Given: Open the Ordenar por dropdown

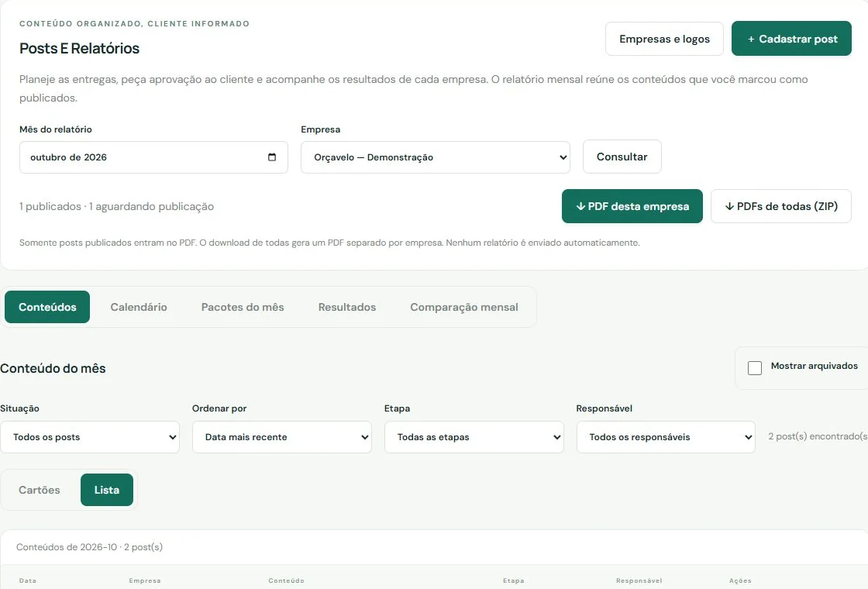Looking at the screenshot, I should tap(282, 437).
